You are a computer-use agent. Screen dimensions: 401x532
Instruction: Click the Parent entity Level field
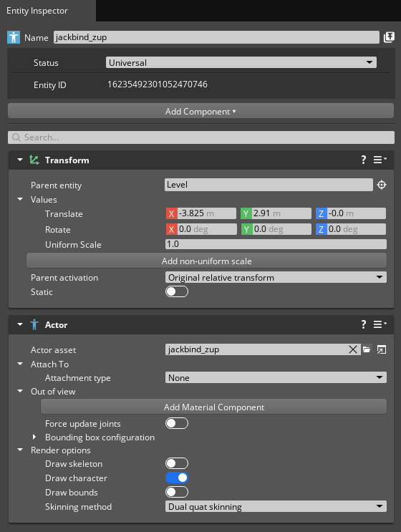click(269, 185)
